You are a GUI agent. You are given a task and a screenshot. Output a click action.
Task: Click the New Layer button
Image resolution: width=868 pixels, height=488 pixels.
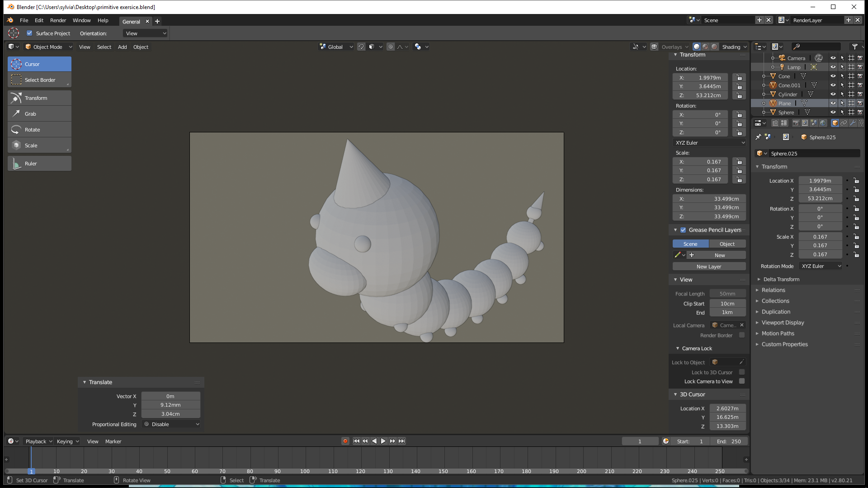coord(708,267)
